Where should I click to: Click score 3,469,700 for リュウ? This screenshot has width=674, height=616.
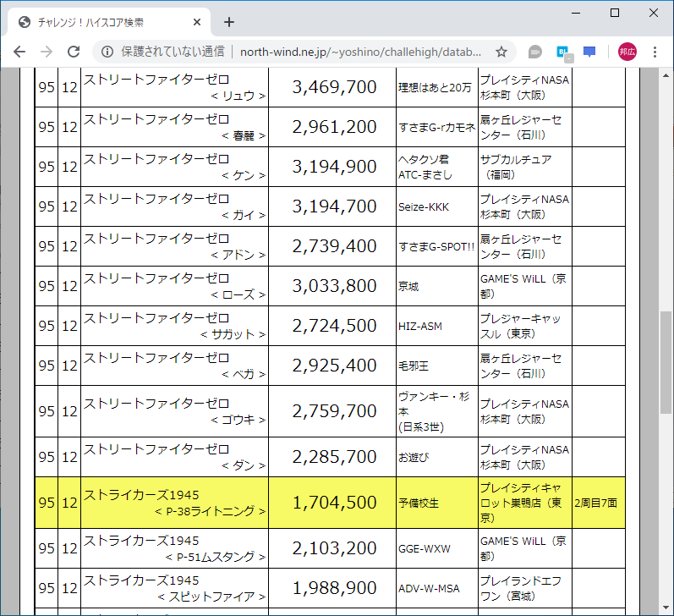click(334, 87)
